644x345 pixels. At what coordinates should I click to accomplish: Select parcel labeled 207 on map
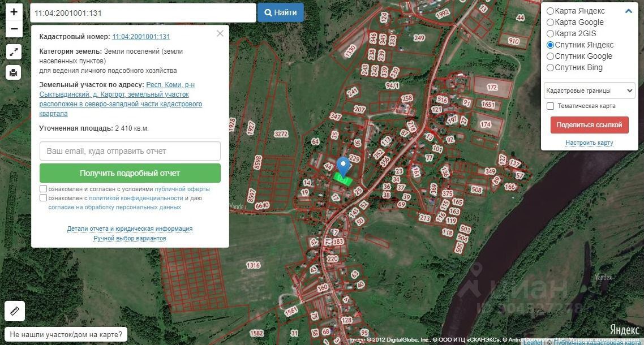click(x=359, y=109)
